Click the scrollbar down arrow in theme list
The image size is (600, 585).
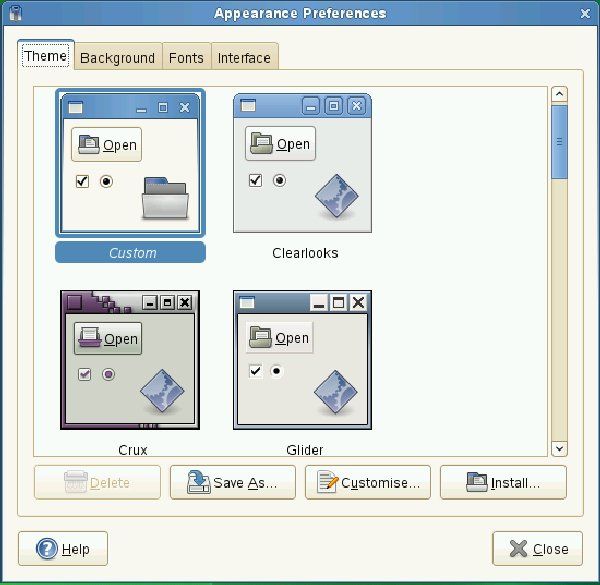click(x=559, y=449)
